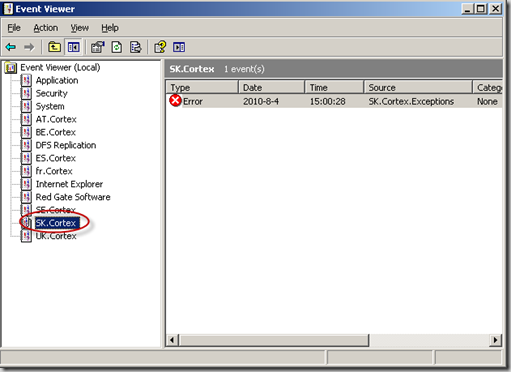Click the Internet Explorer log icon
Image resolution: width=511 pixels, height=372 pixels.
click(x=26, y=184)
